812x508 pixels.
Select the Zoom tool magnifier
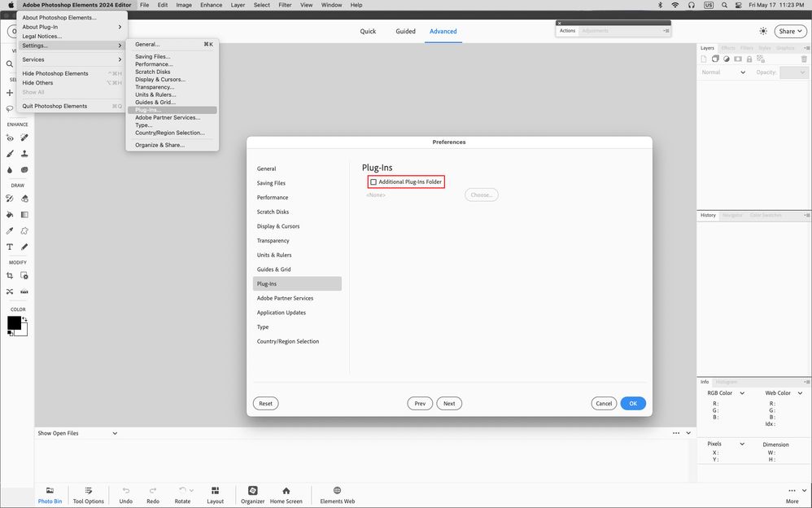(x=9, y=64)
